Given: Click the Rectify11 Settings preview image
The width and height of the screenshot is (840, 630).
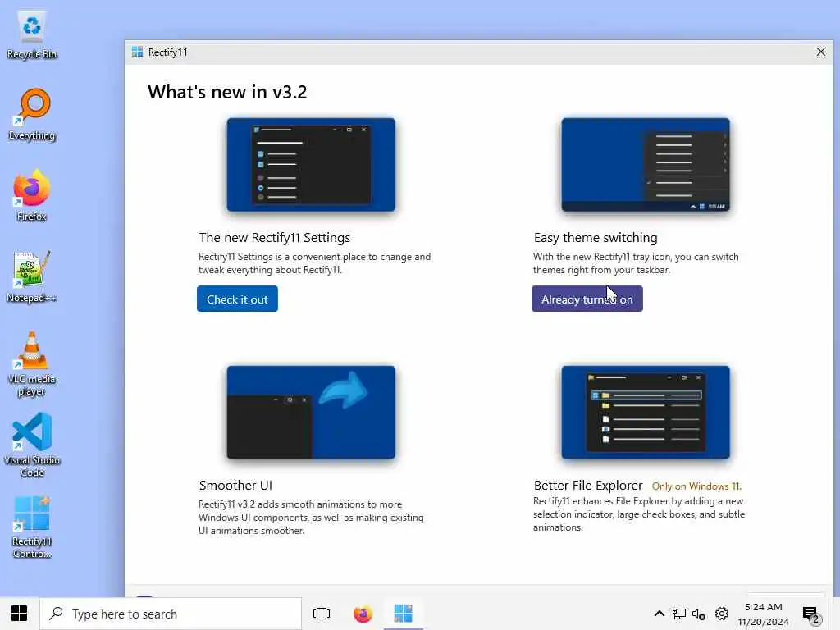Looking at the screenshot, I should coord(311,164).
